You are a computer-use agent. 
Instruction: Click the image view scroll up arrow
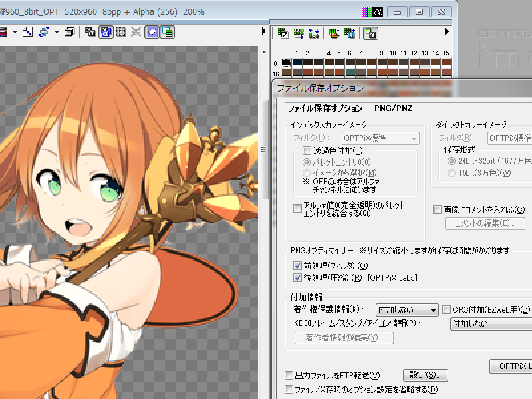coord(264,53)
